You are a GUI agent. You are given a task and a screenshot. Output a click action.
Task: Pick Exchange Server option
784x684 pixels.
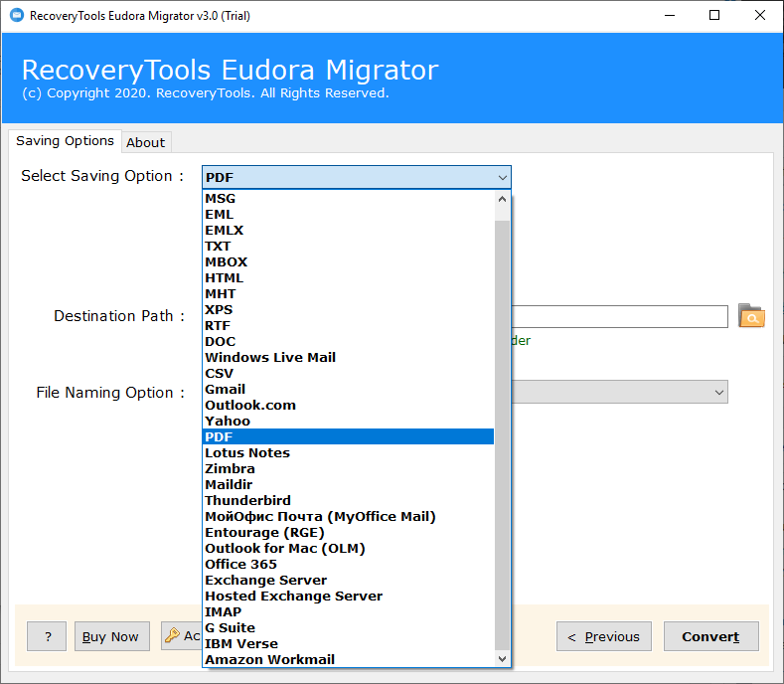pyautogui.click(x=349, y=581)
